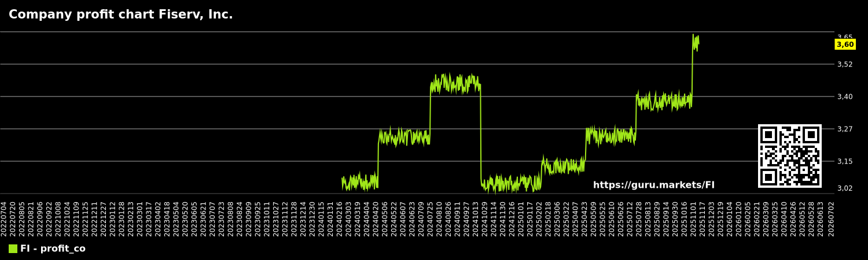
Task: Click the 3,40 y-axis label
Action: point(845,96)
